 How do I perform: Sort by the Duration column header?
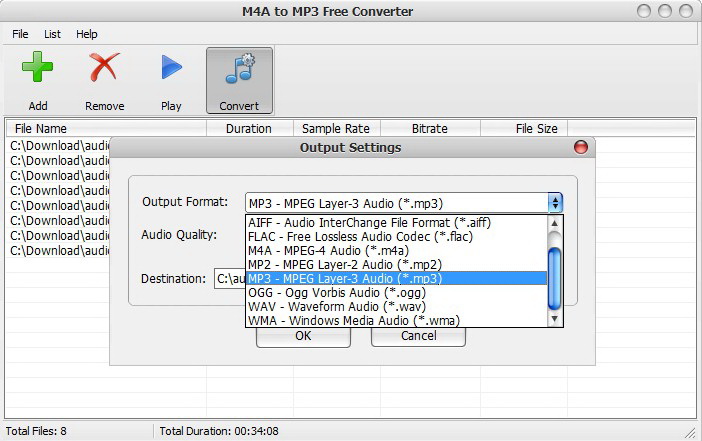pyautogui.click(x=249, y=128)
